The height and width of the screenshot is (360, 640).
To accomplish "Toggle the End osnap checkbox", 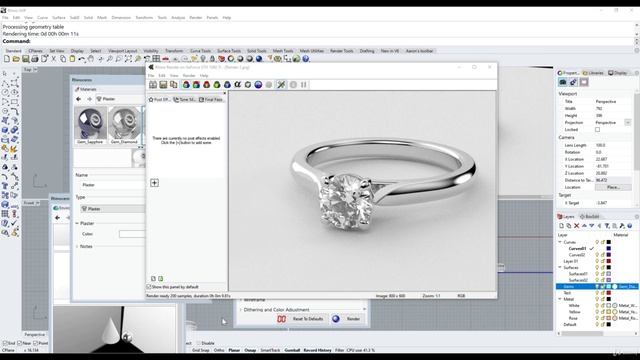I will pos(5,343).
